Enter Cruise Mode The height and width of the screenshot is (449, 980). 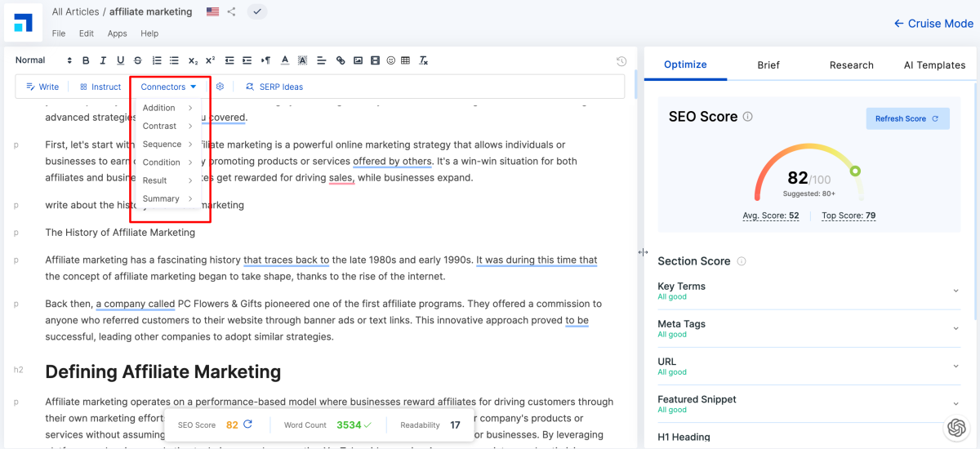[933, 24]
